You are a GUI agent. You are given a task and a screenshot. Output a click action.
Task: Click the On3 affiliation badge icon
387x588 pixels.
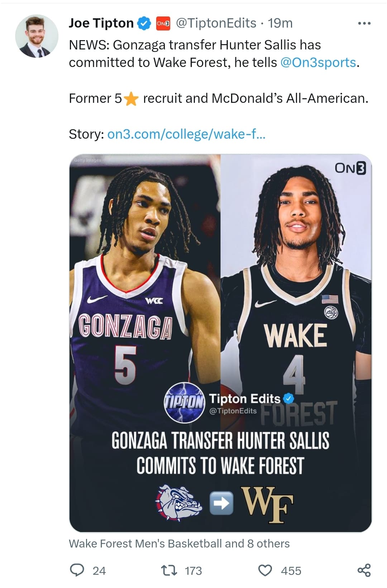[x=163, y=23]
